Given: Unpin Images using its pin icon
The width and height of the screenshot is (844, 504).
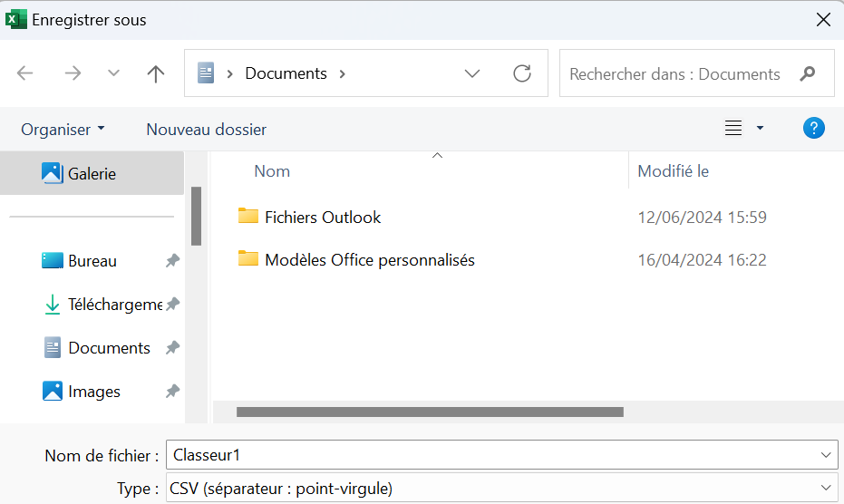Looking at the screenshot, I should (172, 392).
